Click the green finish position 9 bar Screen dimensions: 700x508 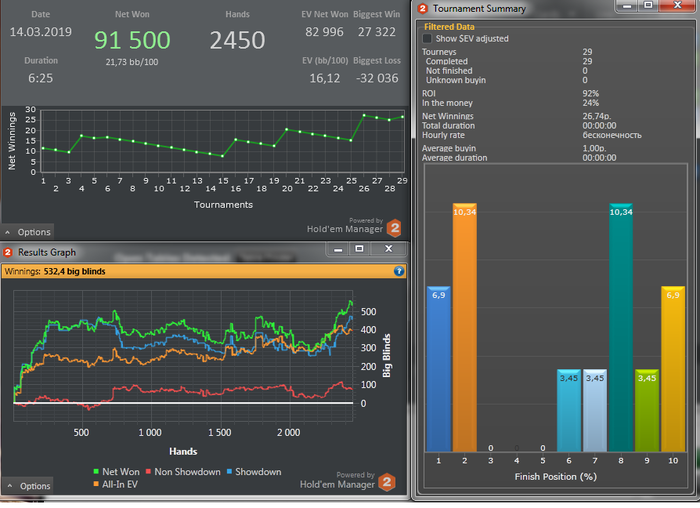coord(647,410)
